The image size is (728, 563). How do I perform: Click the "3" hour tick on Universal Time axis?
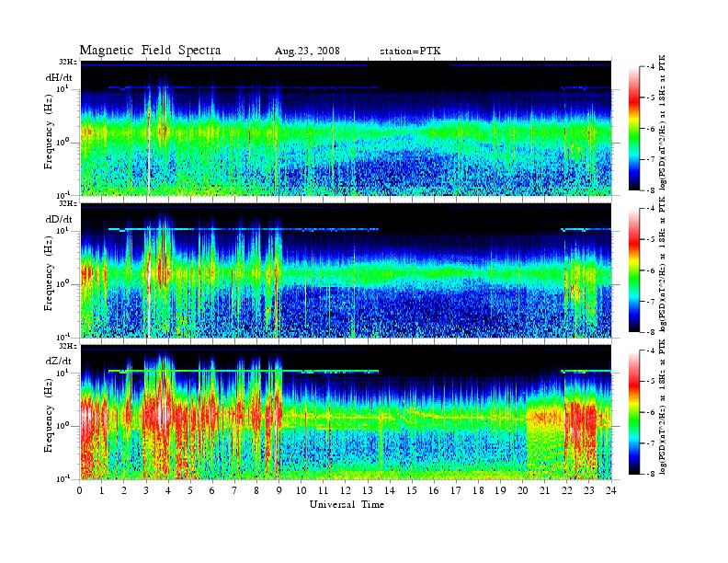pos(146,490)
